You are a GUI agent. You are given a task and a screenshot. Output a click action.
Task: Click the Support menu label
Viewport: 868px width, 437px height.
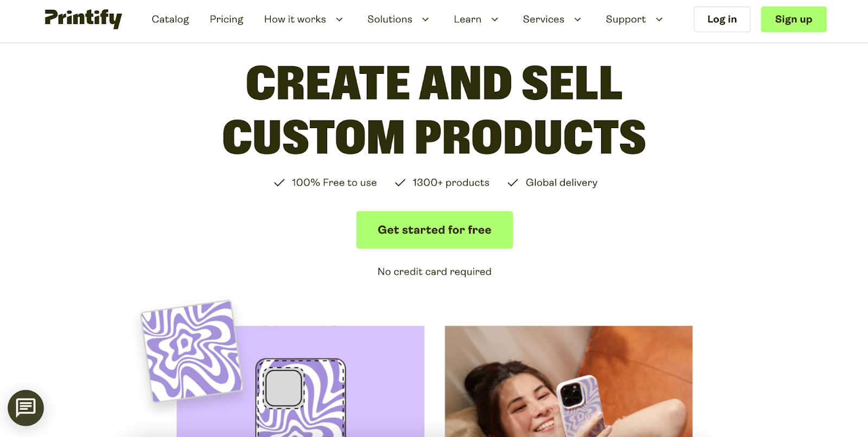(x=626, y=20)
